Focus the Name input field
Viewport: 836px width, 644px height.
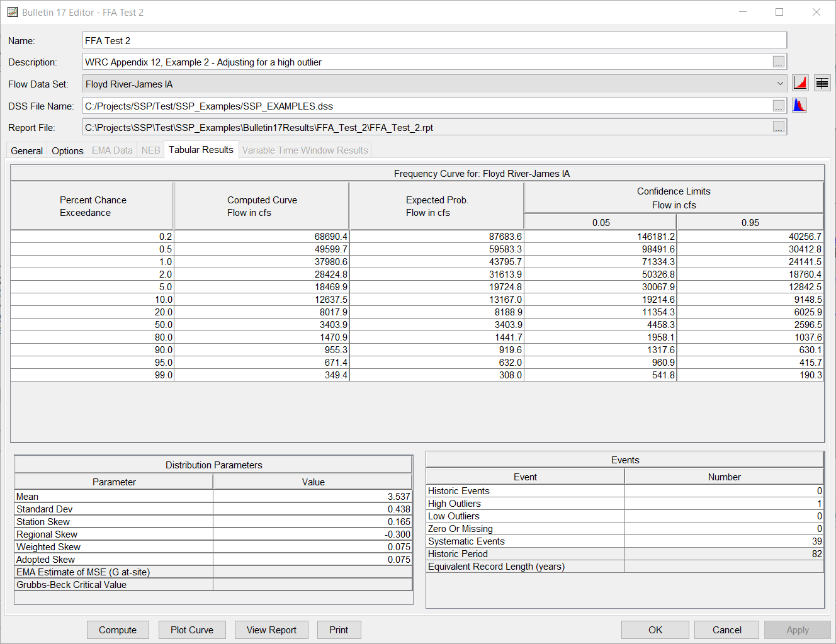point(434,40)
